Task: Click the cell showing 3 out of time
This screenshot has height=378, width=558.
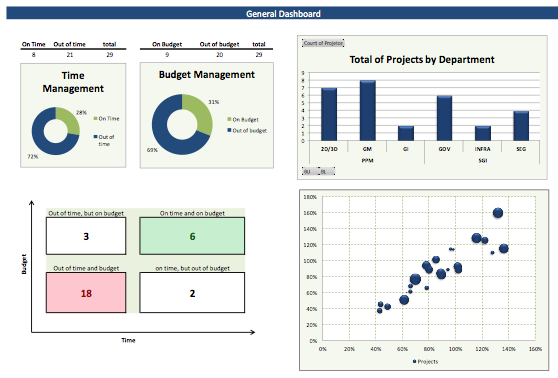Action: coord(86,236)
